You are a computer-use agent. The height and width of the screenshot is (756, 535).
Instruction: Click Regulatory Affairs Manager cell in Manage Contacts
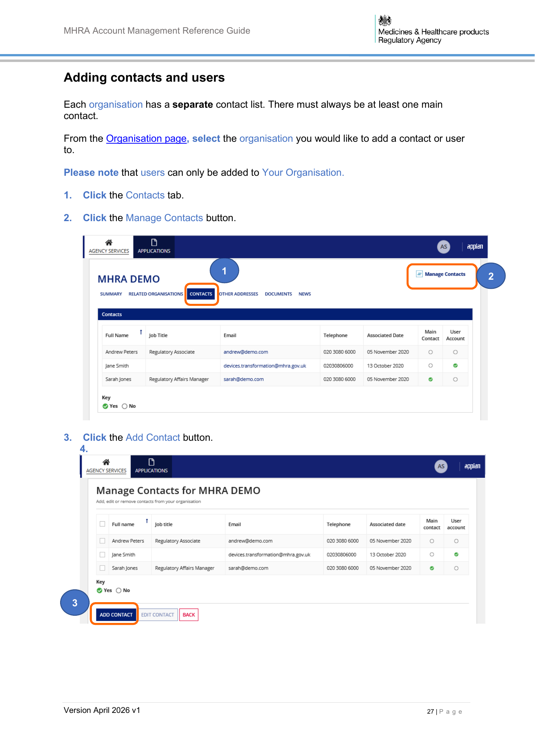point(188,568)
